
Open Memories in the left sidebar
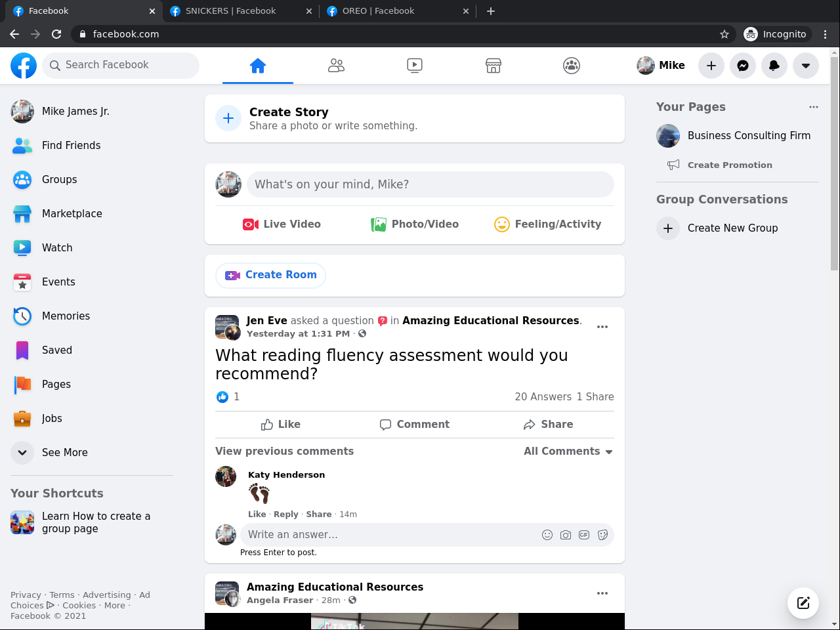coord(92,316)
